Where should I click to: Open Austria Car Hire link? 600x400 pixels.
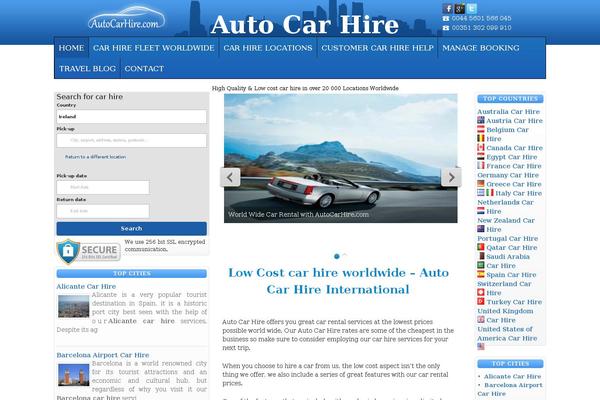click(514, 121)
